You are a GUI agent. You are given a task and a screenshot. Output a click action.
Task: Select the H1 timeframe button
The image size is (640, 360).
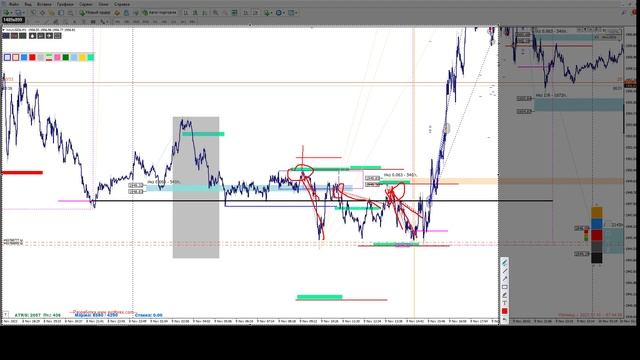(155, 22)
